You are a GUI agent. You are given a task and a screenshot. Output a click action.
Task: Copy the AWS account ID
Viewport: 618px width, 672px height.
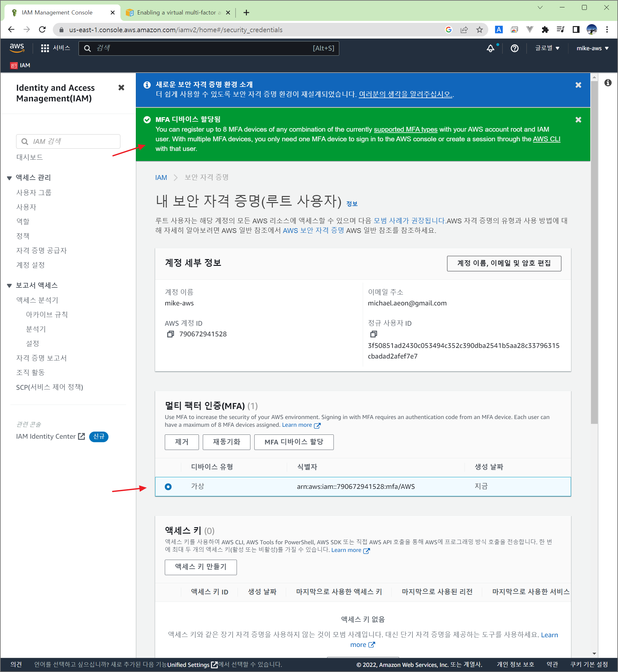171,334
